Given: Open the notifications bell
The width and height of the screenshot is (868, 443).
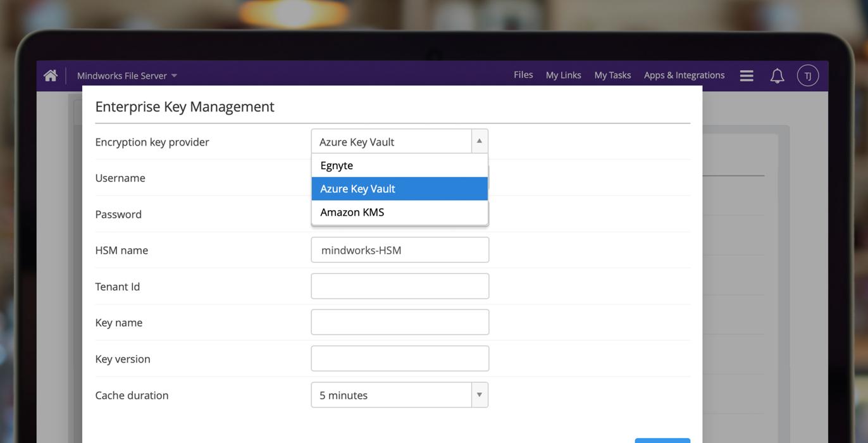Looking at the screenshot, I should tap(777, 76).
